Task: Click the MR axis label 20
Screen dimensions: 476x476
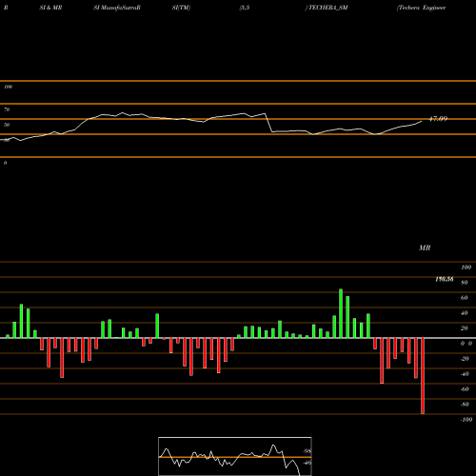Action: pyautogui.click(x=465, y=328)
